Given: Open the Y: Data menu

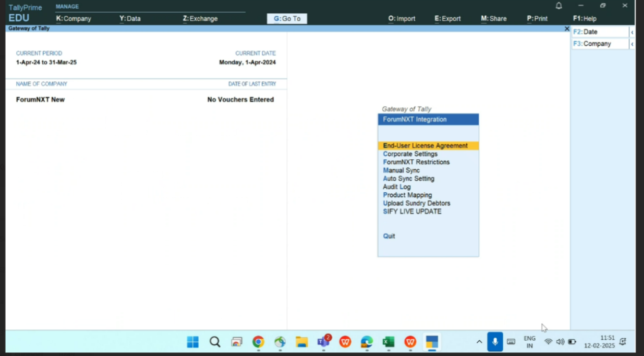Looking at the screenshot, I should click(x=130, y=19).
